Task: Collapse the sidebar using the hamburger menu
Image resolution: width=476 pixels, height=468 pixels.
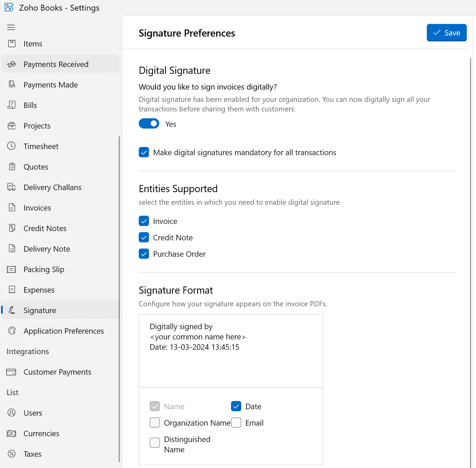Action: tap(11, 27)
